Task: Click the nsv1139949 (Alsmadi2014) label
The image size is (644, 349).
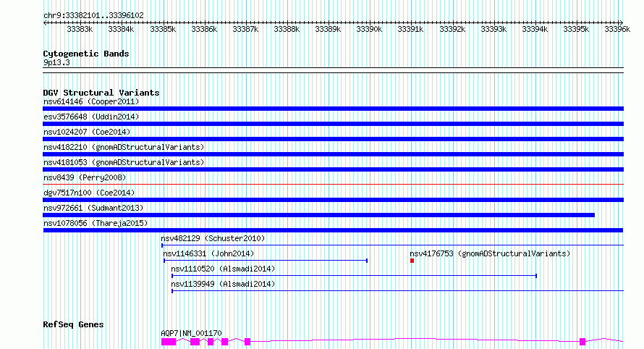Action: pyautogui.click(x=223, y=284)
